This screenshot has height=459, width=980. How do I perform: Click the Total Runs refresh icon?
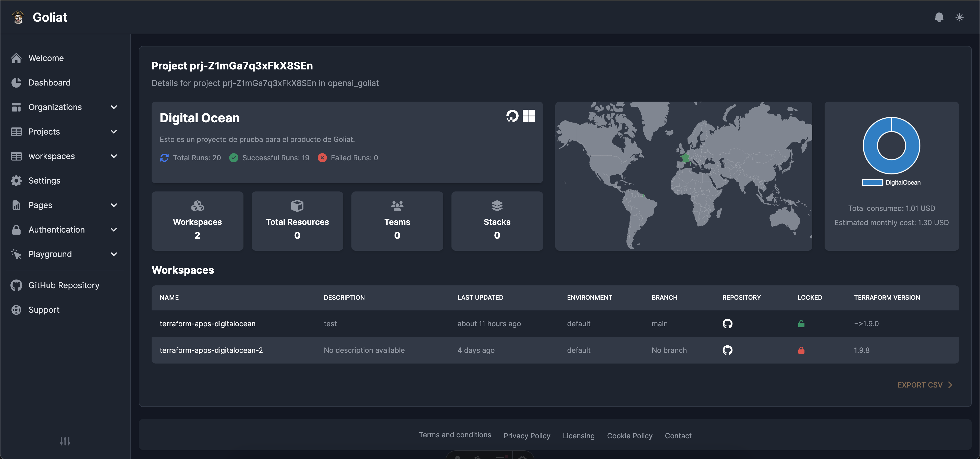tap(164, 158)
